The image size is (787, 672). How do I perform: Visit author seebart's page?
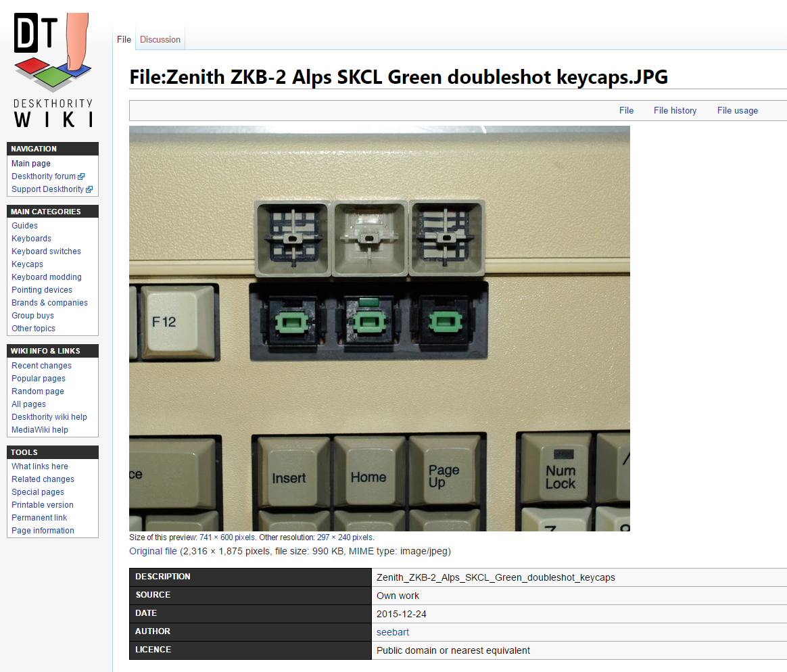click(393, 632)
